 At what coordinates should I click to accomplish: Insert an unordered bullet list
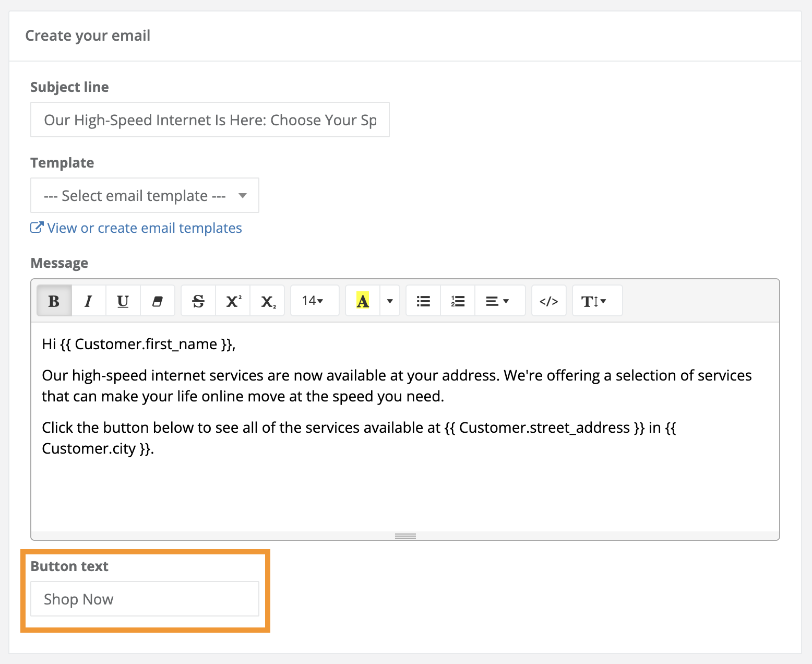423,301
